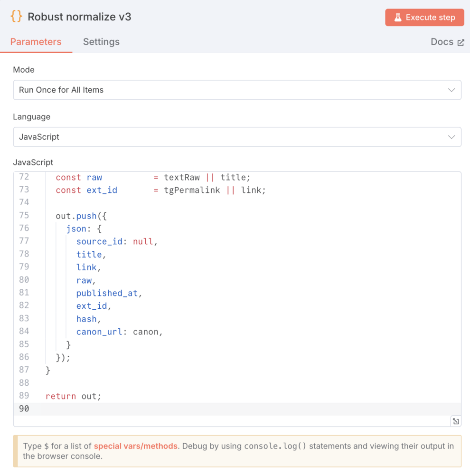Click the 'out.push({' code line
Screen dimensions: 470x476
(x=81, y=216)
